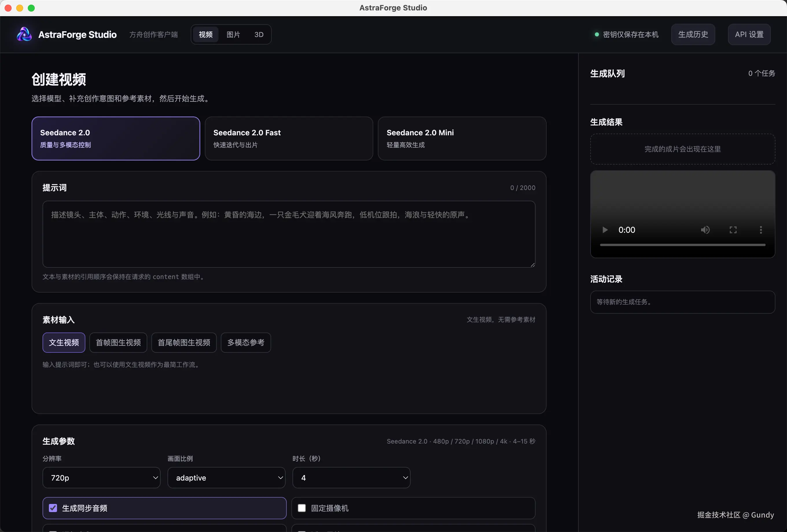Click the 等待新的生成任务 activity entry
The height and width of the screenshot is (532, 787).
point(682,302)
